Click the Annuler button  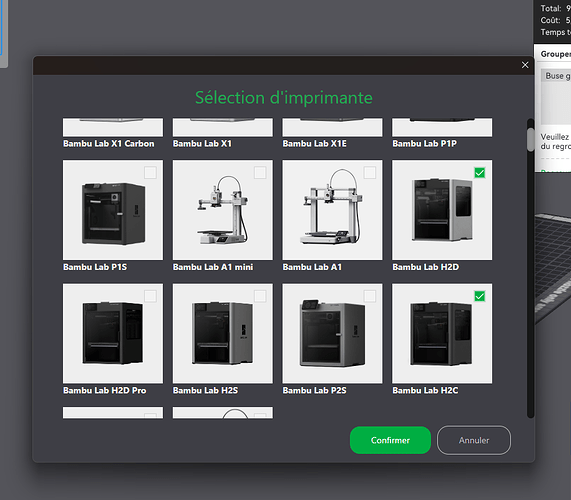coord(474,440)
